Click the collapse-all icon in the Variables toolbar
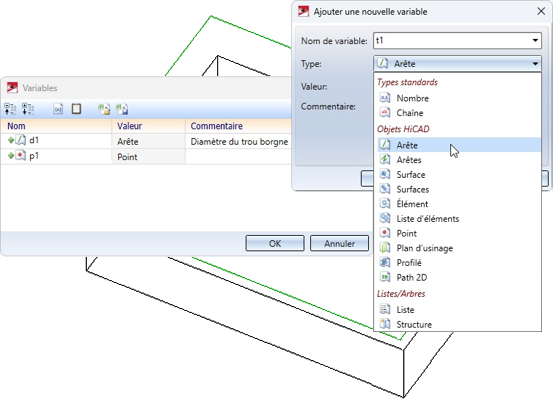Viewport: 553px width, 400px height. click(10, 109)
